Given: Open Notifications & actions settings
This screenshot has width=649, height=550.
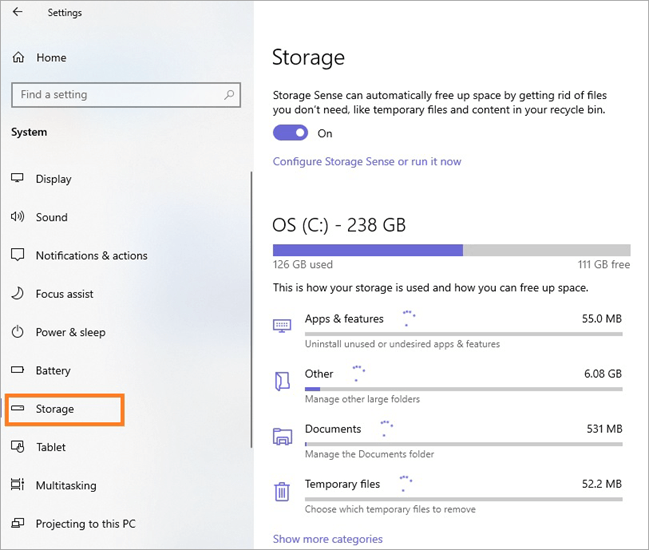Looking at the screenshot, I should 91,256.
